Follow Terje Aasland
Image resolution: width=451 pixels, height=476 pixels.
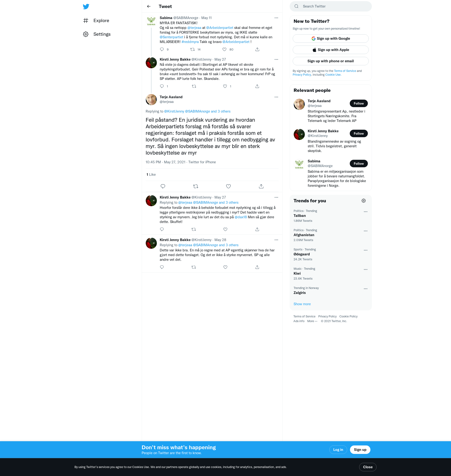click(358, 103)
